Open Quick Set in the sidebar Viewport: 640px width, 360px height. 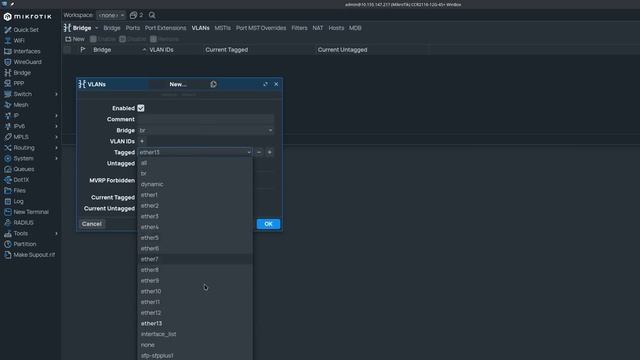(x=26, y=30)
